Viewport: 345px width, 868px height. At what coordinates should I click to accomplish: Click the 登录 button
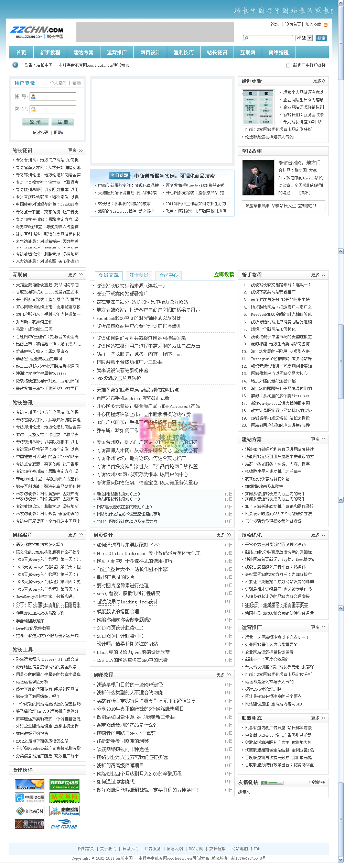35,122
